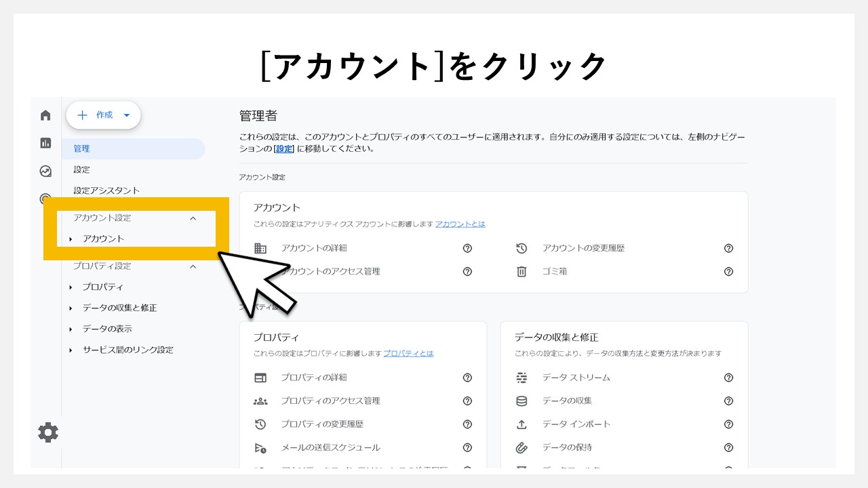Click the データの保持 magnet icon

(521, 447)
